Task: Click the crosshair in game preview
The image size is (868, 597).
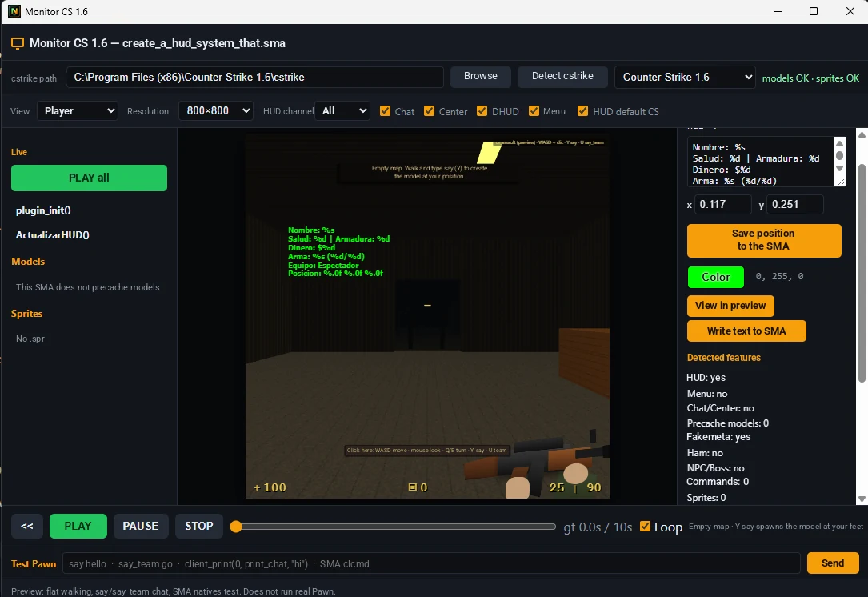Action: coord(427,305)
